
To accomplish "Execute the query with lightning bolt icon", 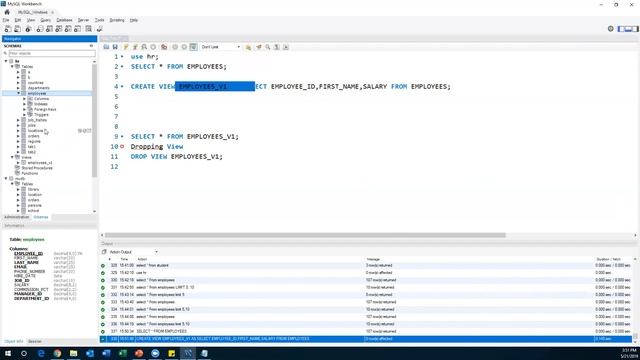I will (126, 47).
